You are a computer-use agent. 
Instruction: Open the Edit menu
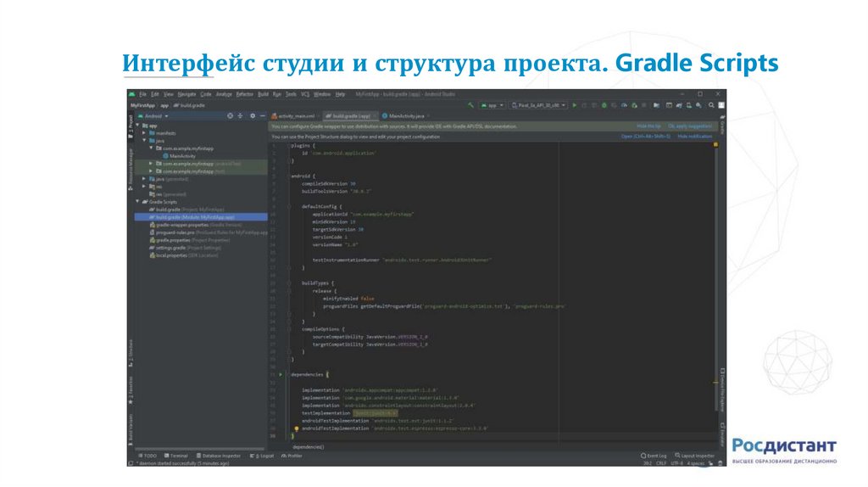pos(155,94)
